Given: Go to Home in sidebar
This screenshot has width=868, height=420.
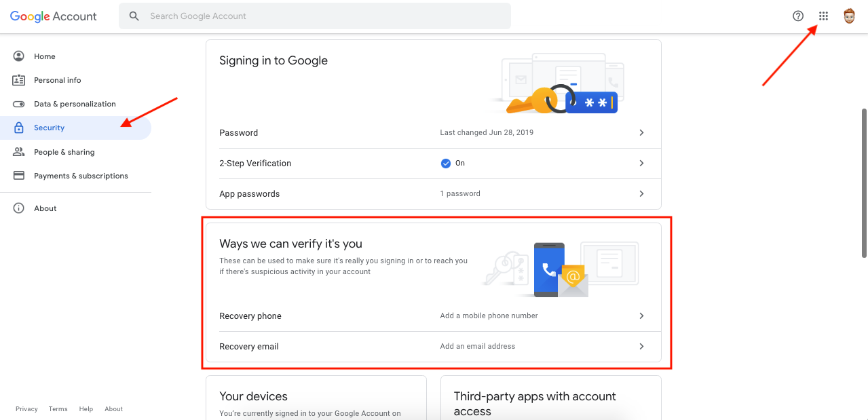Looking at the screenshot, I should [x=75, y=56].
